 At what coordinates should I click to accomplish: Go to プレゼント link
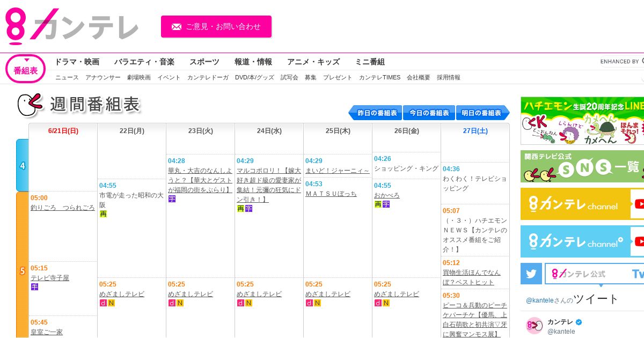tap(338, 77)
